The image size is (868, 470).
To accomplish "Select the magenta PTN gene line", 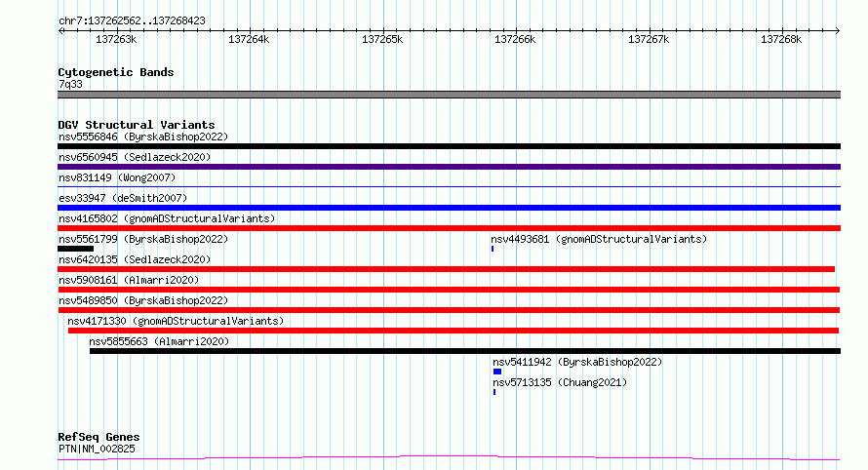I will pos(449,458).
